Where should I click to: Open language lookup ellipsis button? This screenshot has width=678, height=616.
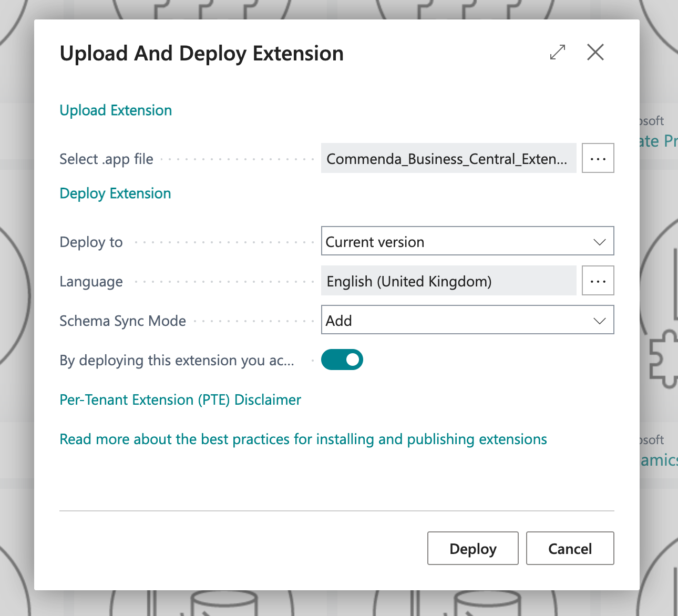[598, 281]
